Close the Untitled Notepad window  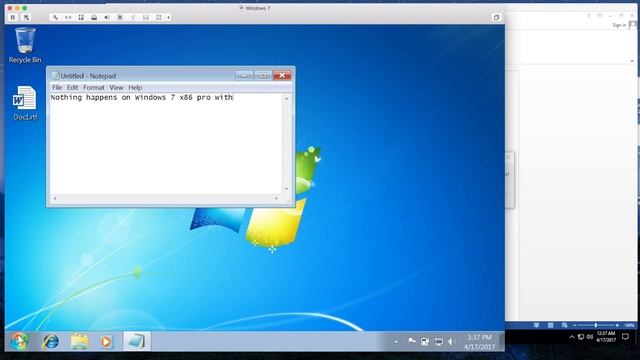[282, 75]
